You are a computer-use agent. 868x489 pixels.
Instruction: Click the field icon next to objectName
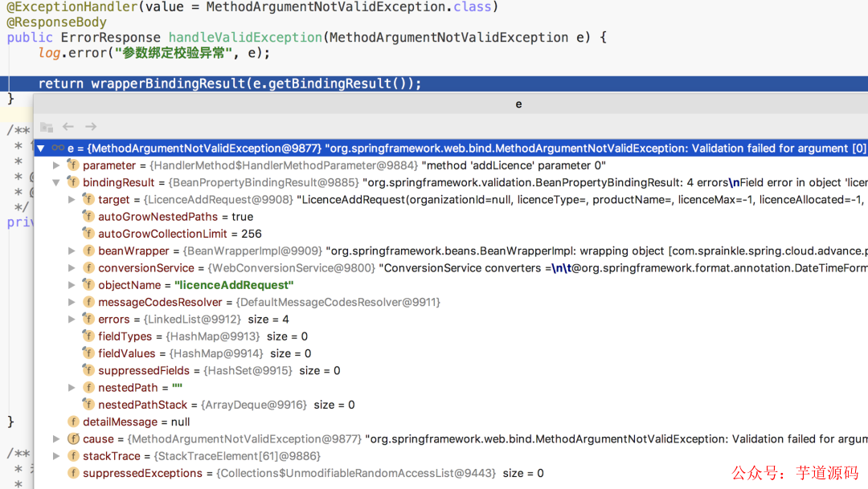tap(88, 285)
